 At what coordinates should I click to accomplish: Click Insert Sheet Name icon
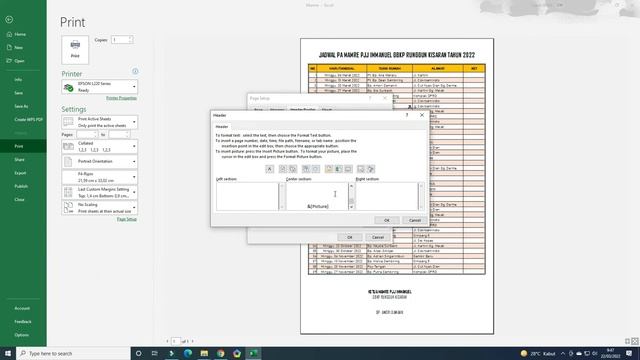(x=349, y=169)
